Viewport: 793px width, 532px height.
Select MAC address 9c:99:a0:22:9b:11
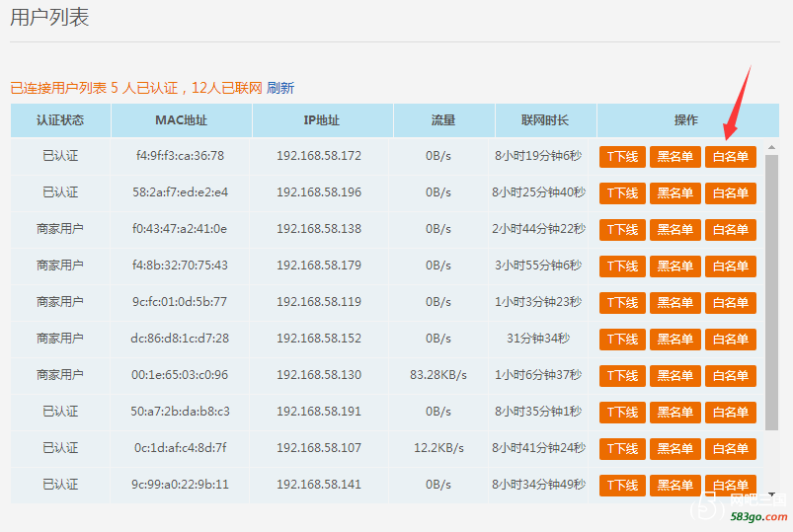[180, 484]
